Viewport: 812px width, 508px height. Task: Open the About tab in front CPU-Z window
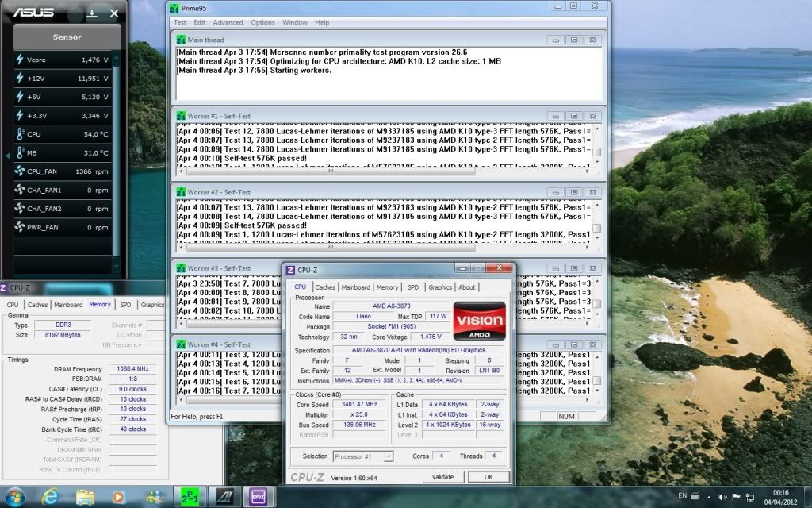(466, 287)
